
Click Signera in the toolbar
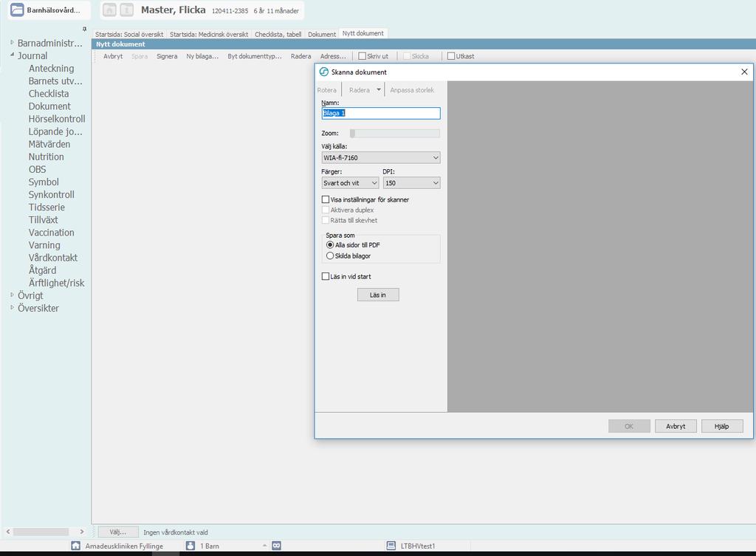click(167, 56)
